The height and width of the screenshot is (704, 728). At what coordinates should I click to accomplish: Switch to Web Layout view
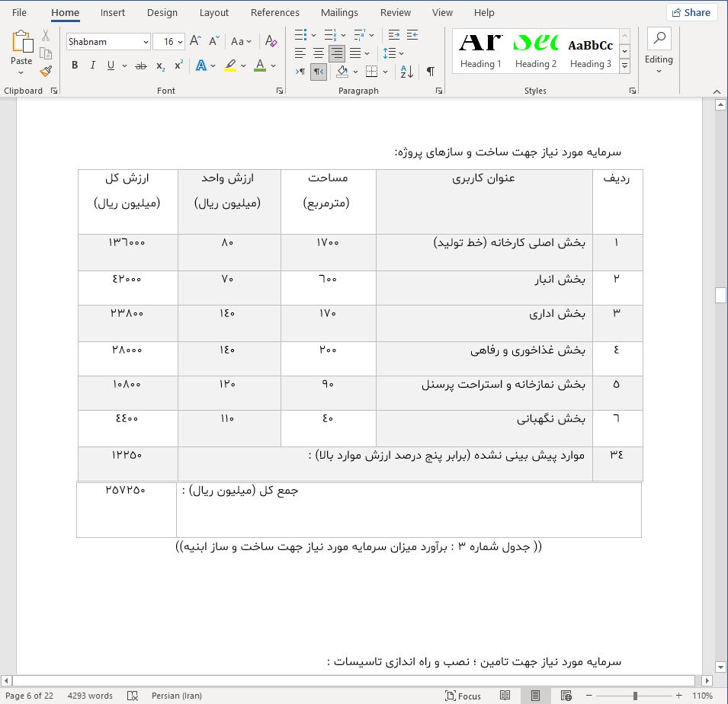(566, 696)
